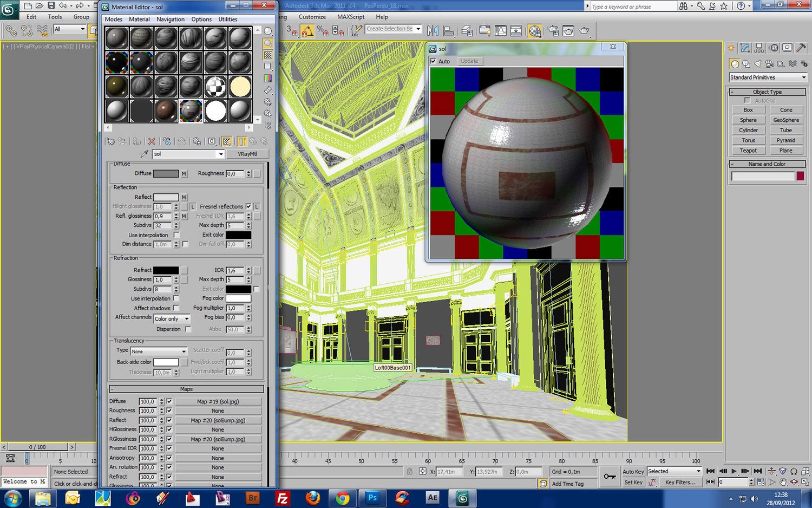Open the Navigation menu in Material Editor
The width and height of the screenshot is (812, 508).
171,19
